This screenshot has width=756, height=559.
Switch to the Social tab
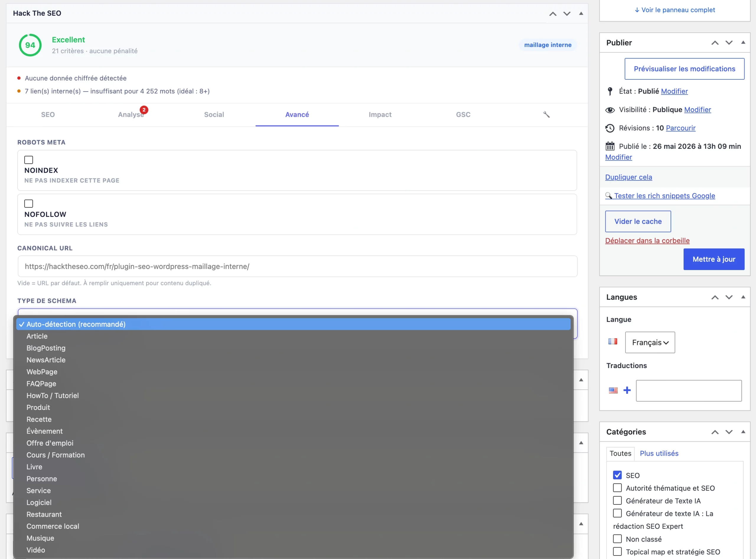click(x=214, y=115)
